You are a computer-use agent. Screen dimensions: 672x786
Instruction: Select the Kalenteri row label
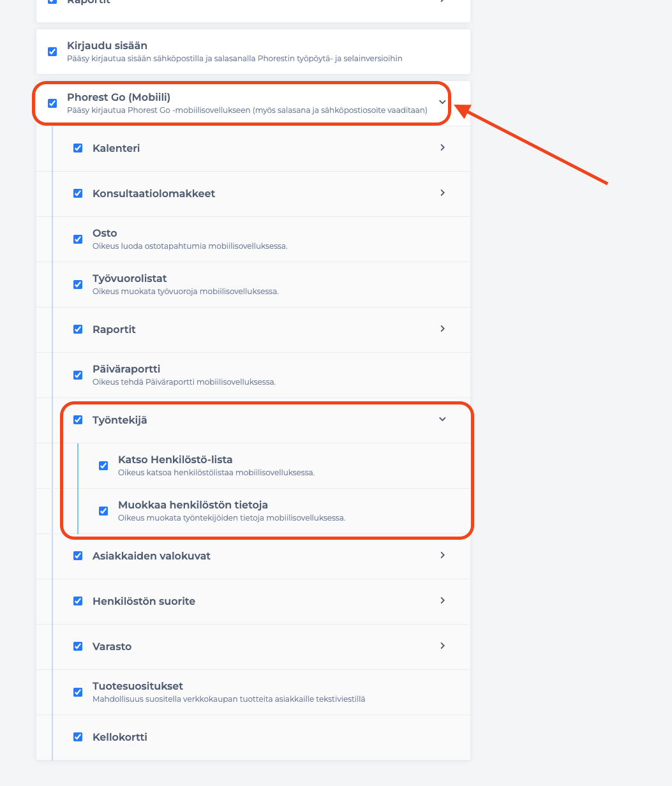tap(116, 148)
